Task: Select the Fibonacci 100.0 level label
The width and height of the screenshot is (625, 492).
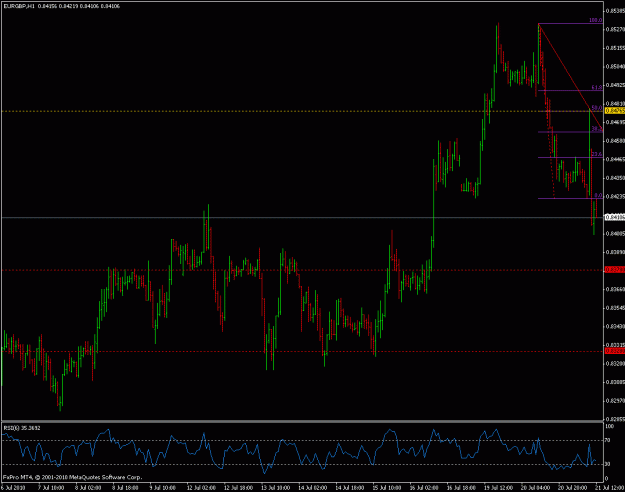Action: point(596,20)
